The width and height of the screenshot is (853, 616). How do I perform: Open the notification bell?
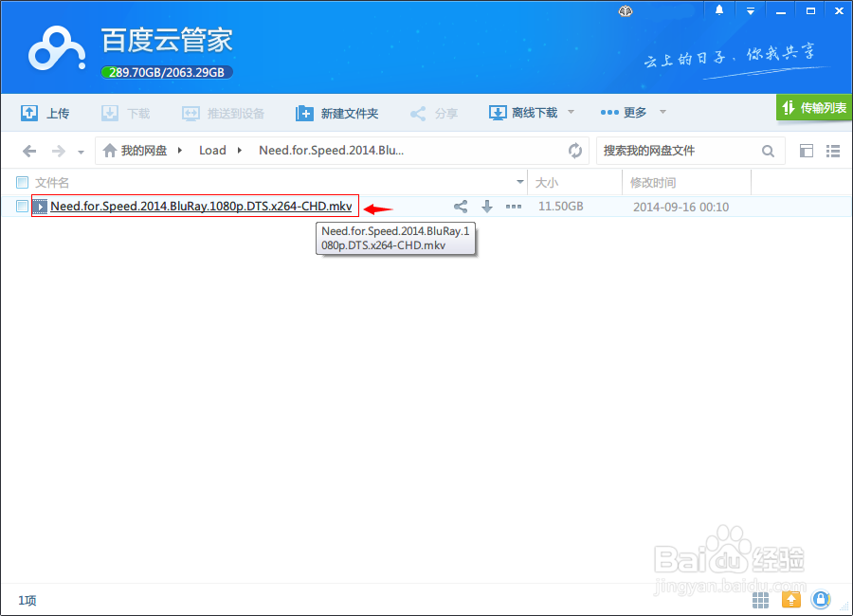719,10
